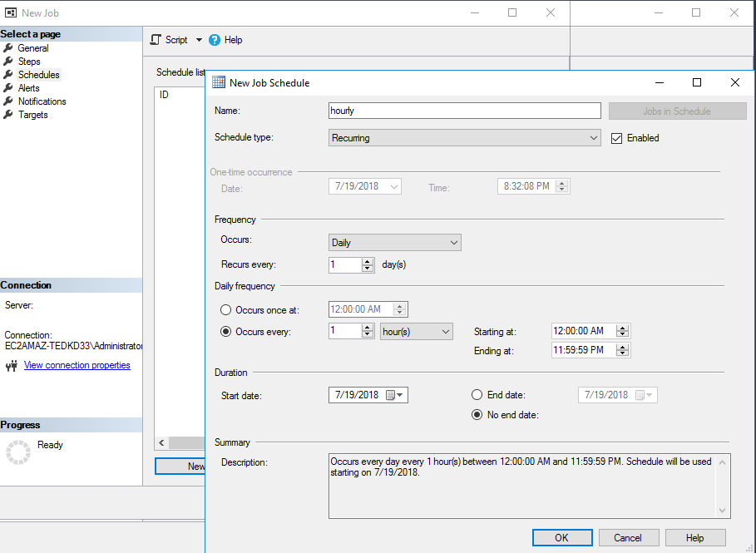Choose the No end date option

tap(477, 415)
